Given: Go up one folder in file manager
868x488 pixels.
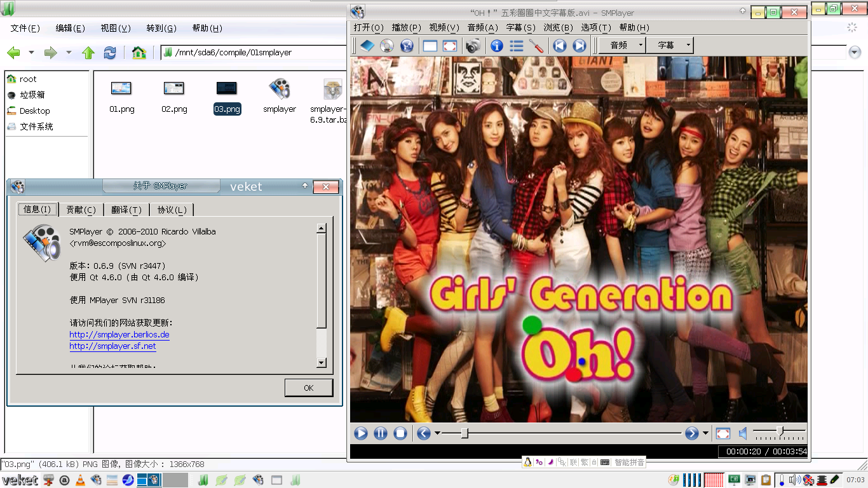Looking at the screenshot, I should 88,53.
